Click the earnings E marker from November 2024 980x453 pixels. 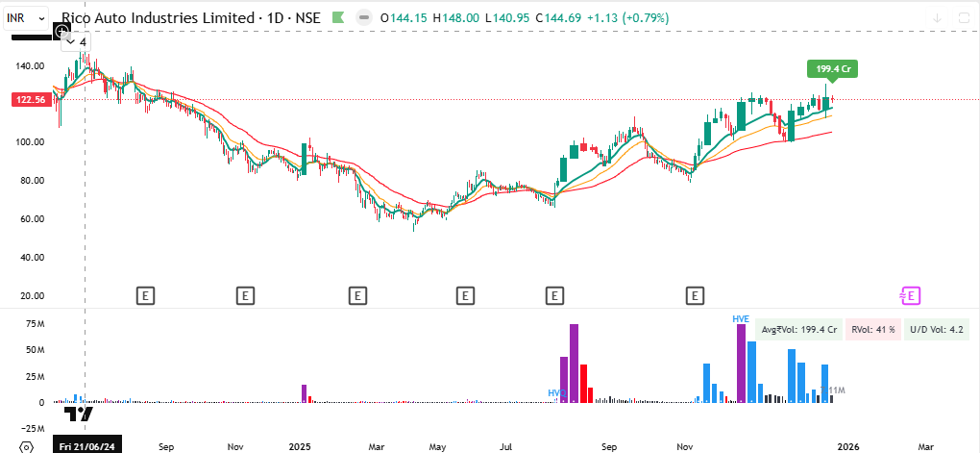pos(246,295)
